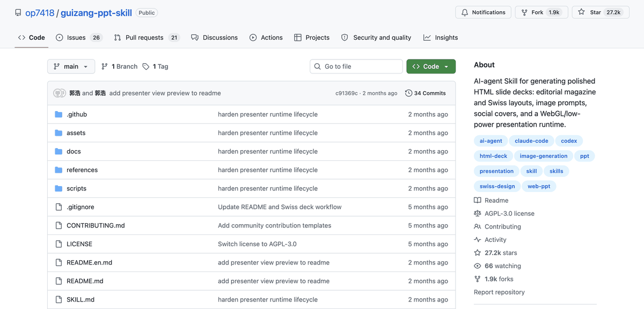Open the scripts folder name

tap(76, 188)
